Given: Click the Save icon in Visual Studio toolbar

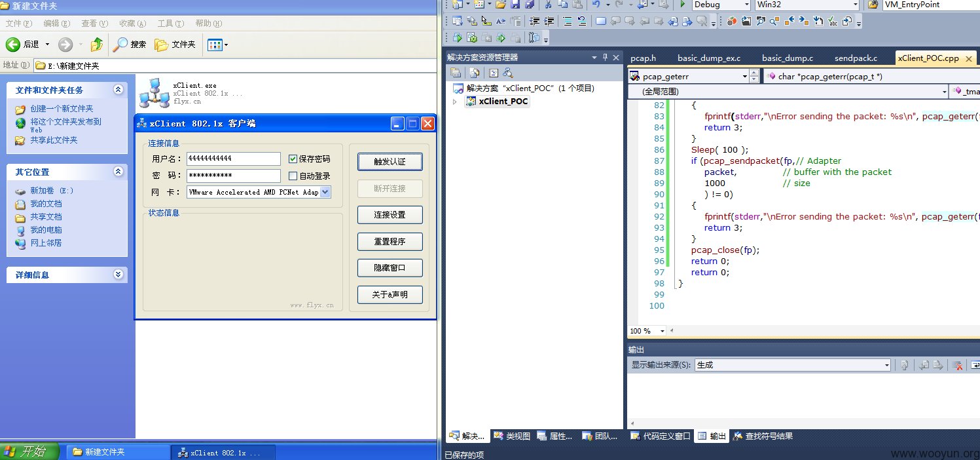Looking at the screenshot, I should [x=515, y=4].
